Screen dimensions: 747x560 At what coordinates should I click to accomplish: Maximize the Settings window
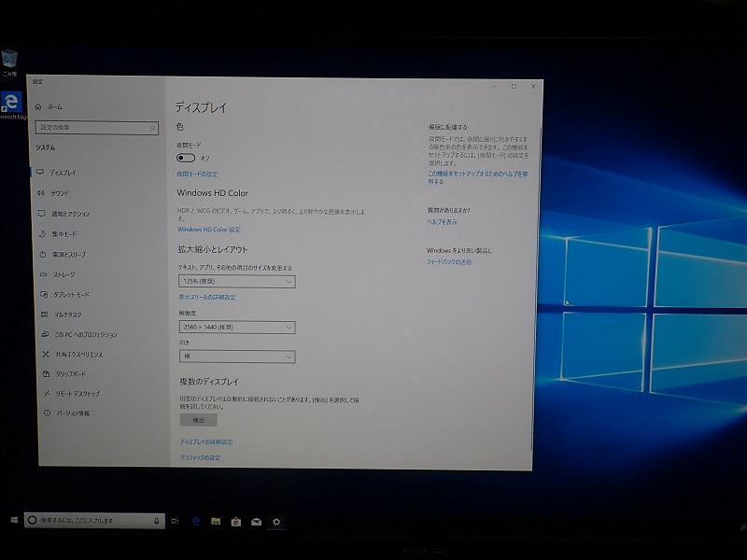[x=514, y=86]
